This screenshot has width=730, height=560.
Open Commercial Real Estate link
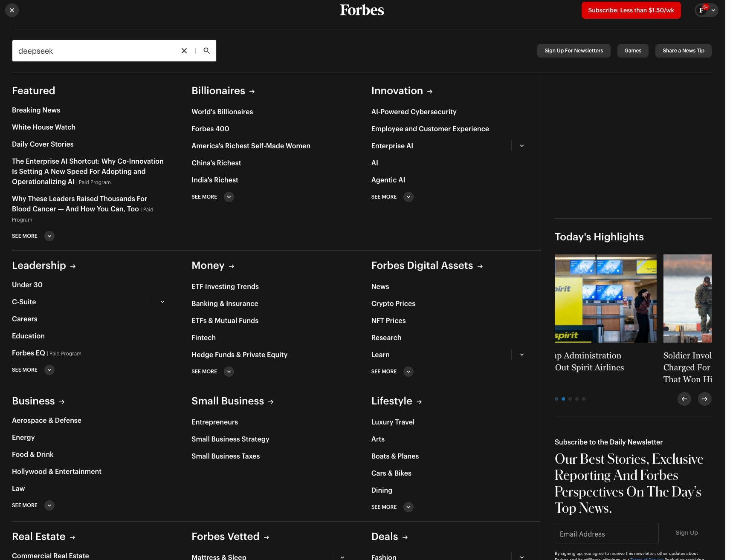[50, 556]
